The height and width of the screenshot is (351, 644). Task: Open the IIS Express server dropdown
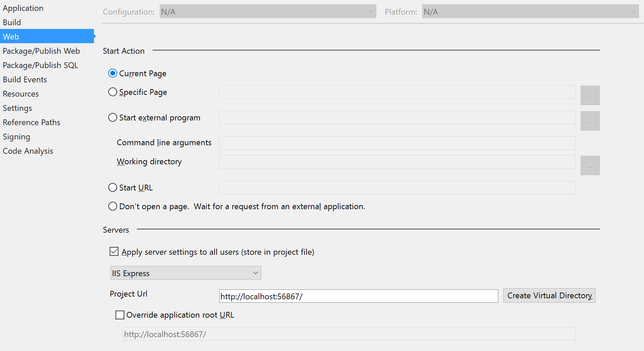pyautogui.click(x=186, y=273)
